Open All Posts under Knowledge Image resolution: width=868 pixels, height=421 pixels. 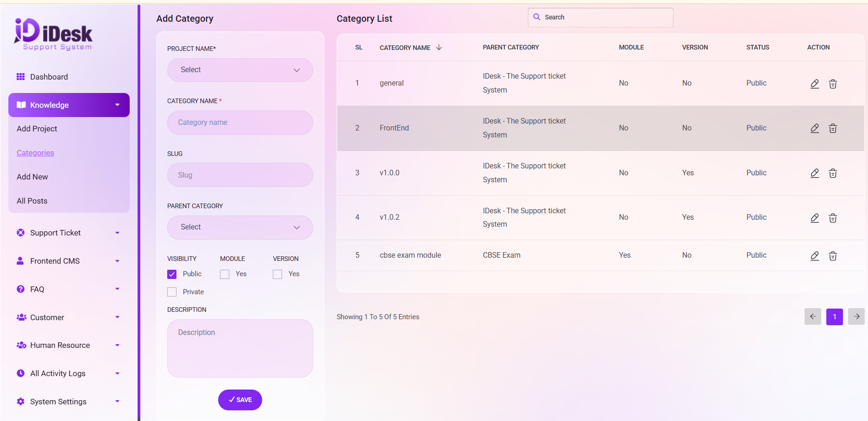pyautogui.click(x=32, y=201)
